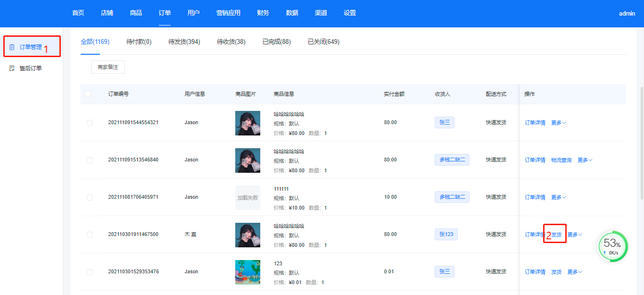The height and width of the screenshot is (295, 644).
Task: Click the 订单管理 clipboard icon in sidebar
Action: (x=12, y=47)
